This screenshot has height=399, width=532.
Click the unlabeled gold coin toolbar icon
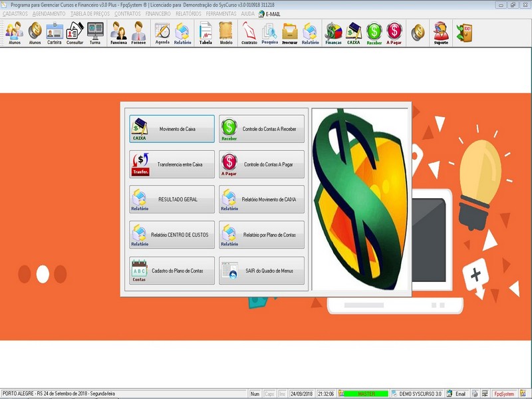(x=418, y=32)
